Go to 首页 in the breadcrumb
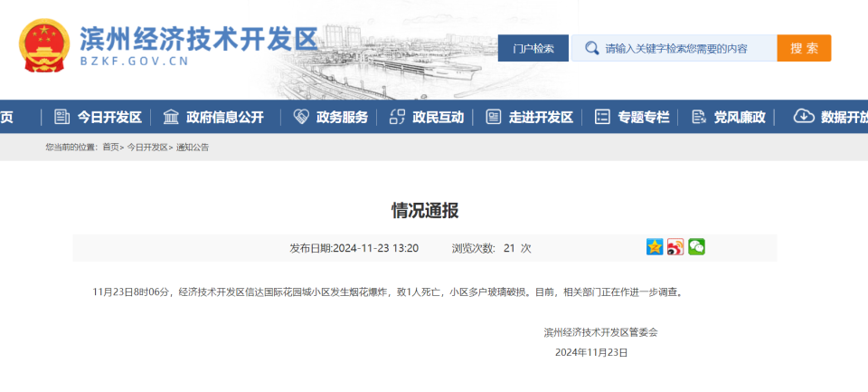Image resolution: width=868 pixels, height=392 pixels. [x=110, y=147]
